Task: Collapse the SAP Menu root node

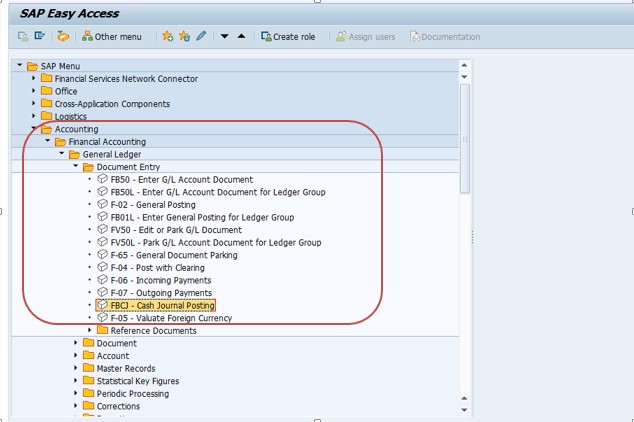Action: click(19, 65)
